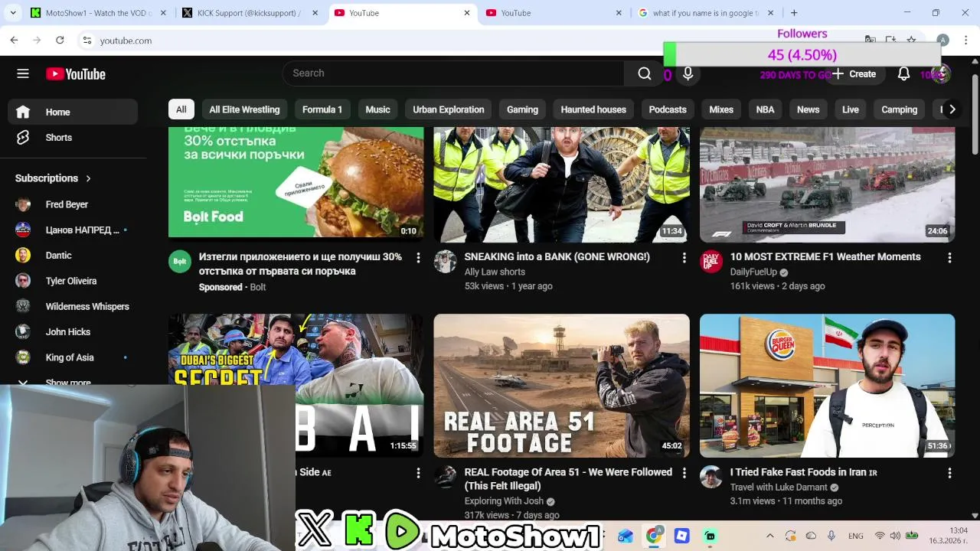Screen dimensions: 980x551
Task: Filter by Formula 1 chip
Action: pyautogui.click(x=322, y=109)
